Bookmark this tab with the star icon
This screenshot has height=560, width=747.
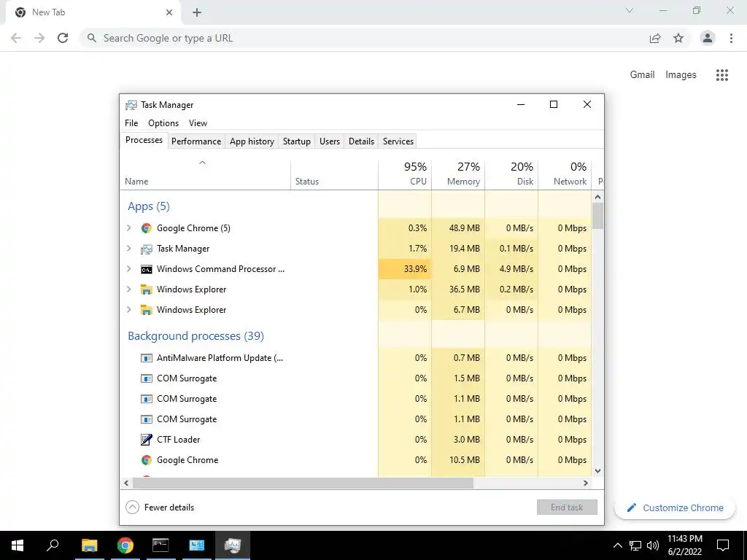tap(678, 38)
